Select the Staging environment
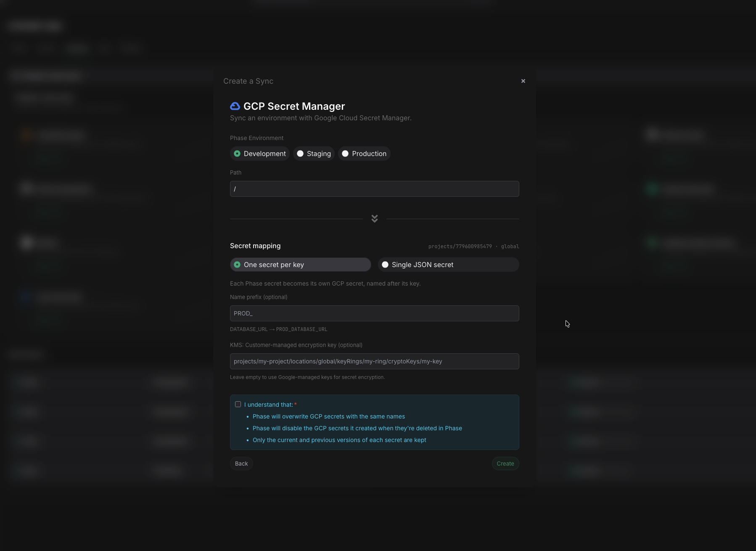The height and width of the screenshot is (551, 756). [x=314, y=154]
